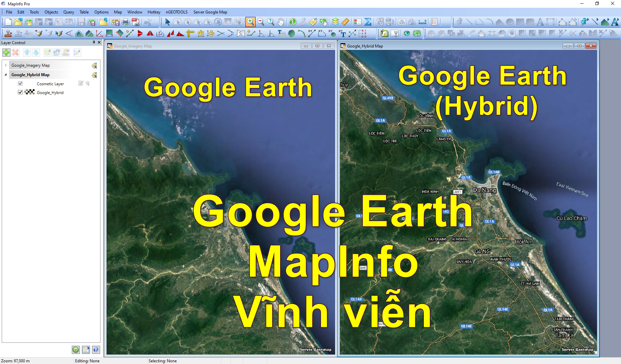621x364 pixels.
Task: Pin the Layer Control panel
Action: [94, 42]
